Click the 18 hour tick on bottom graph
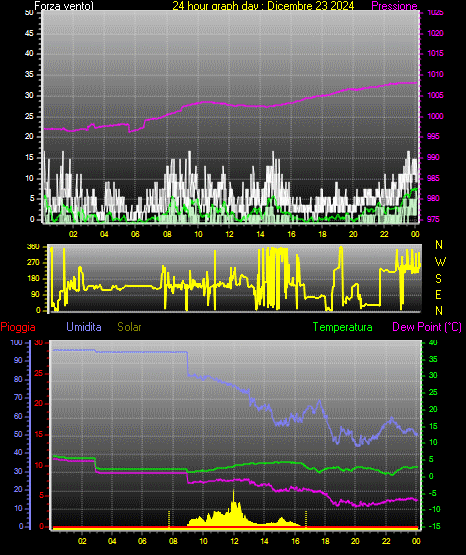Viewport: 466px width, 555px height. (x=325, y=541)
